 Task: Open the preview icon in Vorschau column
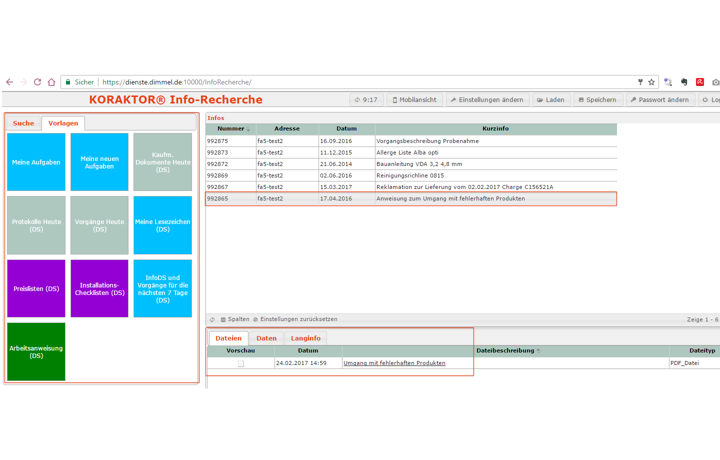(x=240, y=364)
